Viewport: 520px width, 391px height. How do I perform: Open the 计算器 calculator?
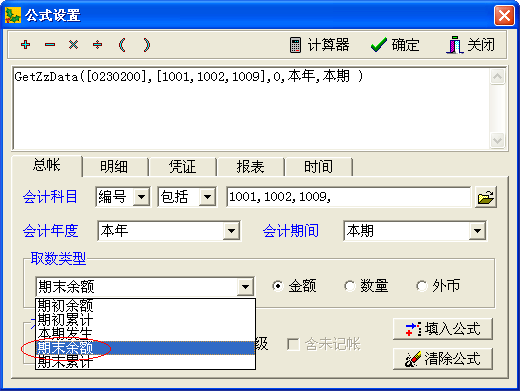tap(319, 45)
